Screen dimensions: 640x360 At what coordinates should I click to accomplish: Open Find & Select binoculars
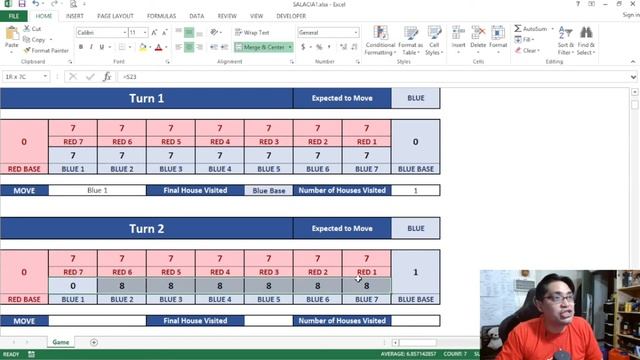coord(586,40)
